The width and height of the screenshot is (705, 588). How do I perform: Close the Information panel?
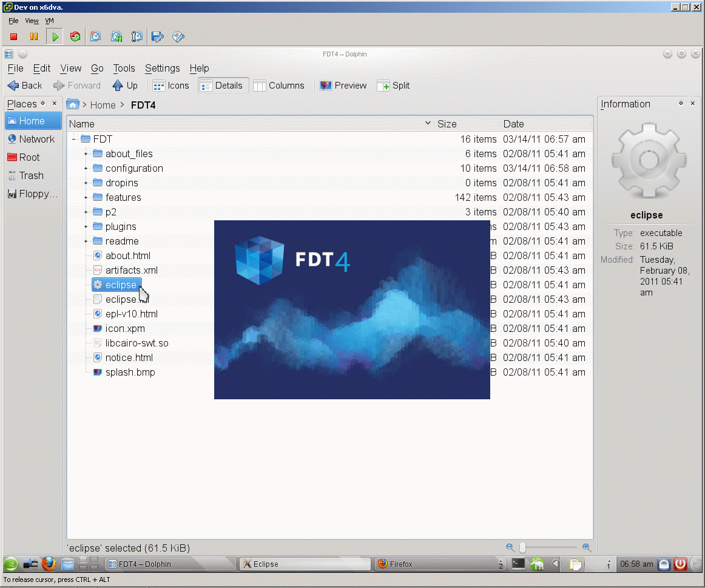[x=693, y=103]
